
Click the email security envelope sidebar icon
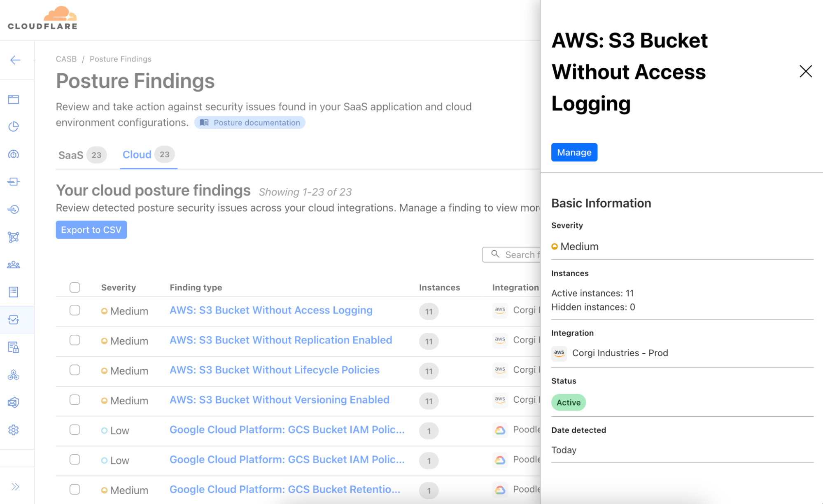(x=14, y=402)
